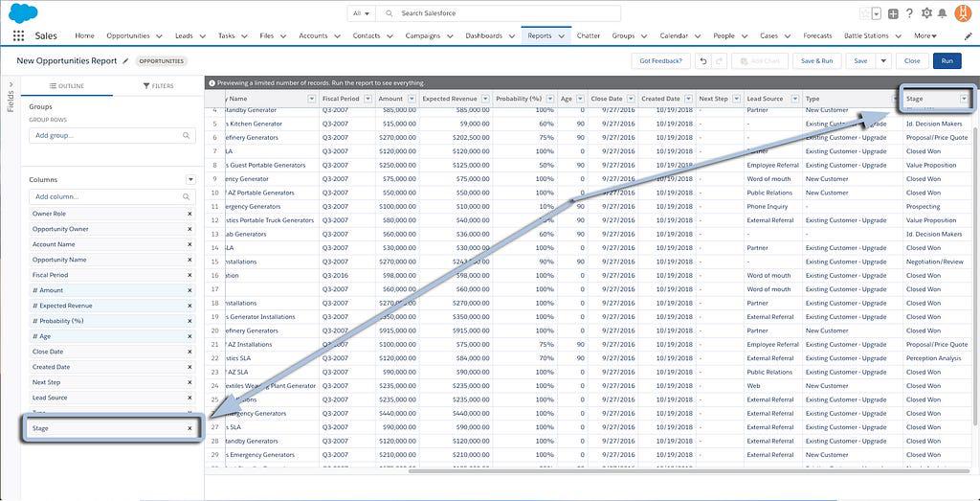This screenshot has width=980, height=501.
Task: Open the notifications bell
Action: [x=943, y=13]
